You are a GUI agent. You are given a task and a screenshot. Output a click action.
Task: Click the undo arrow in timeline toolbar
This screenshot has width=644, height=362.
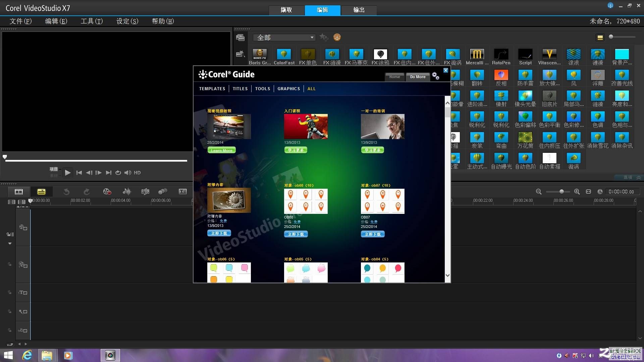point(66,192)
